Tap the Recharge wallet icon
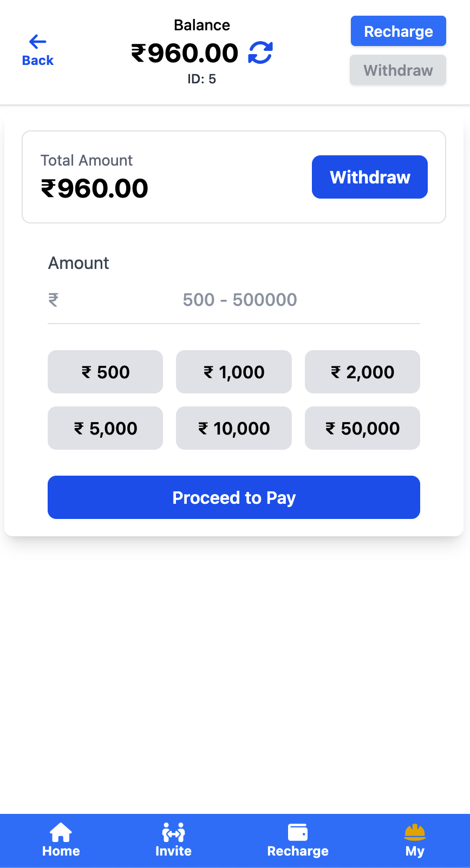Screen dimensions: 470x868 298,832
